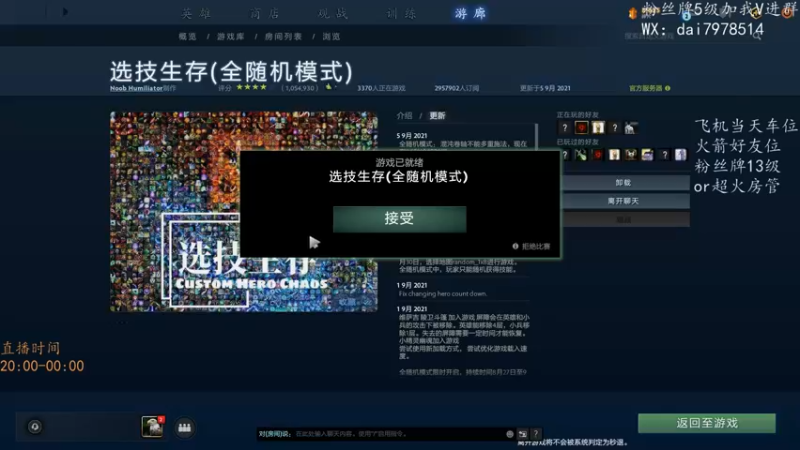Click 拒绝比赛 to decline the match
The image size is (800, 450).
pos(536,246)
